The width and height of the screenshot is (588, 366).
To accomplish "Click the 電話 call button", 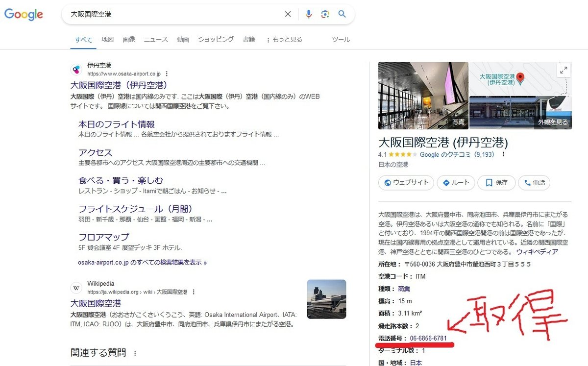I will coord(534,183).
